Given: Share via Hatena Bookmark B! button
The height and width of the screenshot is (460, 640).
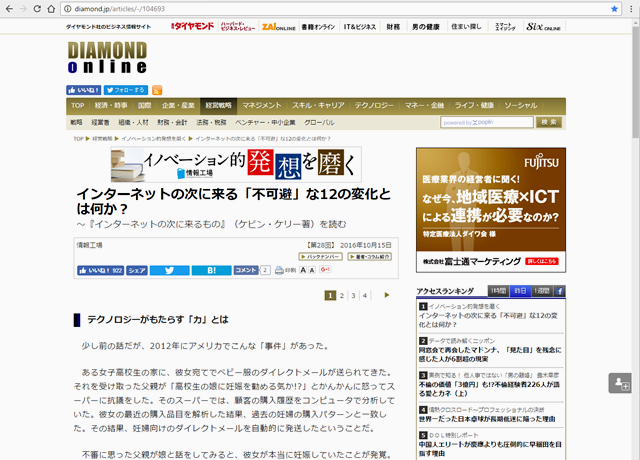Looking at the screenshot, I should 211,270.
